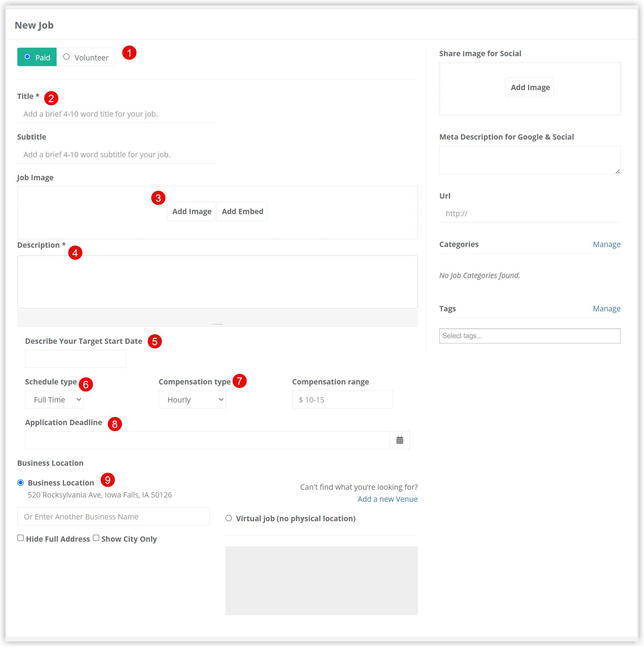
Task: Click the Compensation range field
Action: 342,400
